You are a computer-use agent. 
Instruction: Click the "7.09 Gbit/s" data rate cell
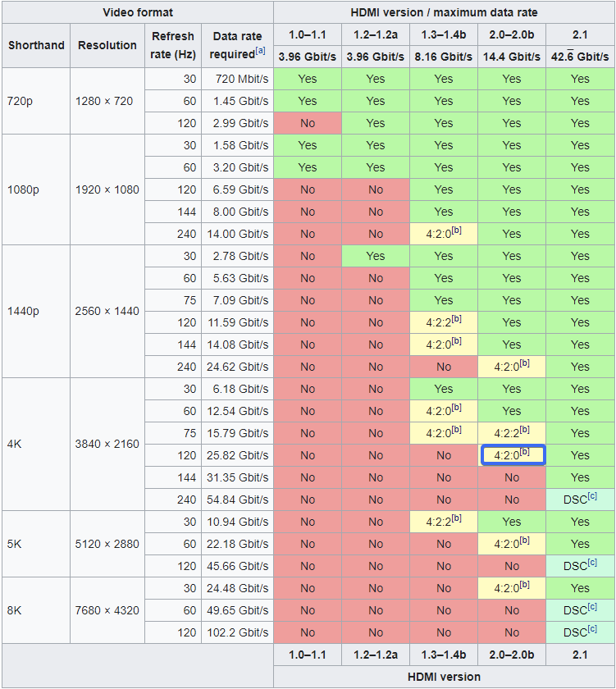tap(237, 300)
